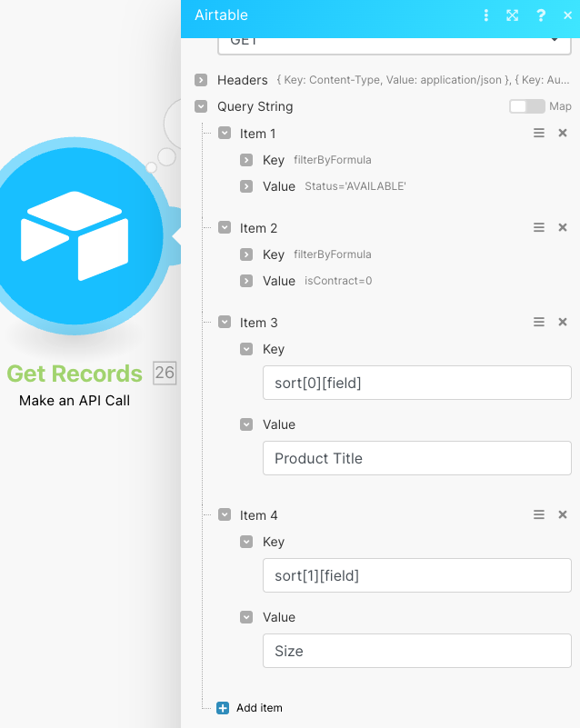Viewport: 580px width, 728px height.
Task: Expand the Item 1 Value field
Action: click(x=246, y=186)
